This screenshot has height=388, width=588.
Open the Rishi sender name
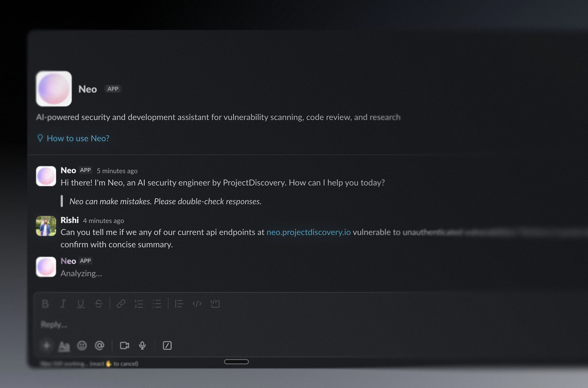click(x=70, y=220)
